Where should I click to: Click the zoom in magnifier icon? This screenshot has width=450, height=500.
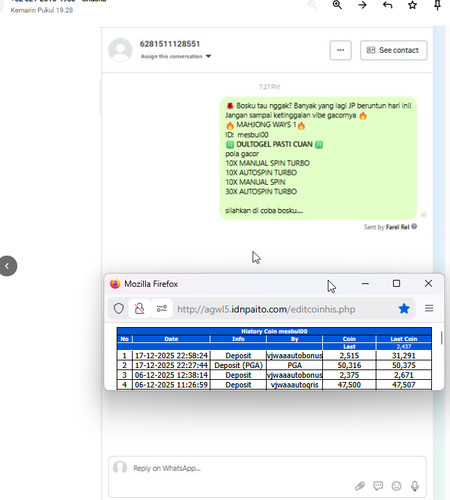point(337,5)
